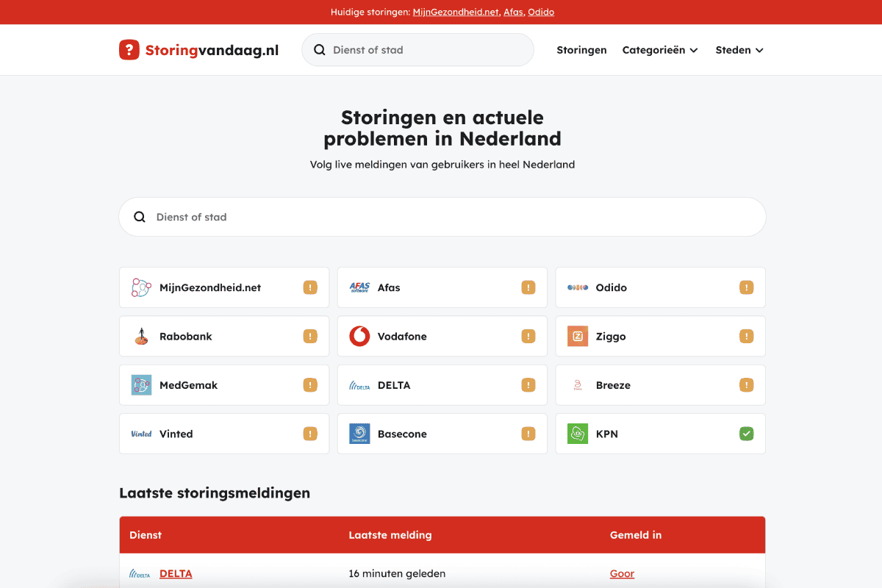Click DELTA logo in the reports table row

(140, 574)
